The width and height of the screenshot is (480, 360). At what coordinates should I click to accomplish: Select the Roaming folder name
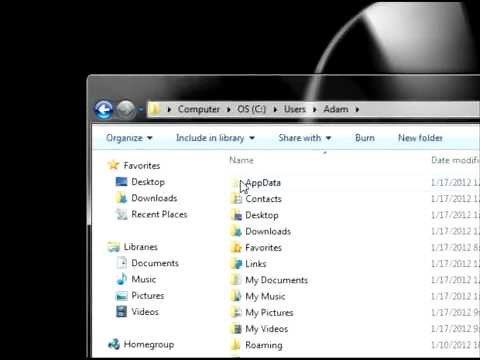pyautogui.click(x=264, y=345)
